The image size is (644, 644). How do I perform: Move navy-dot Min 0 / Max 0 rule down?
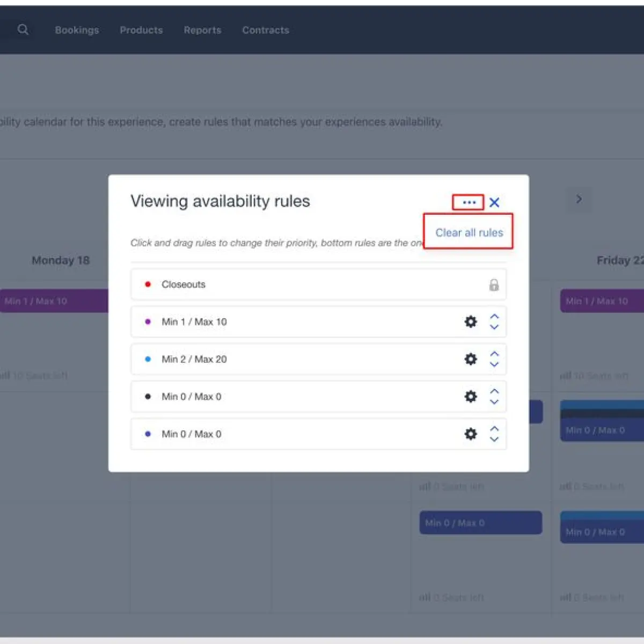[x=494, y=439]
